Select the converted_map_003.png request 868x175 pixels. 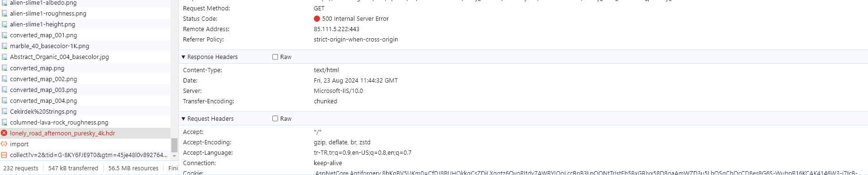43,90
